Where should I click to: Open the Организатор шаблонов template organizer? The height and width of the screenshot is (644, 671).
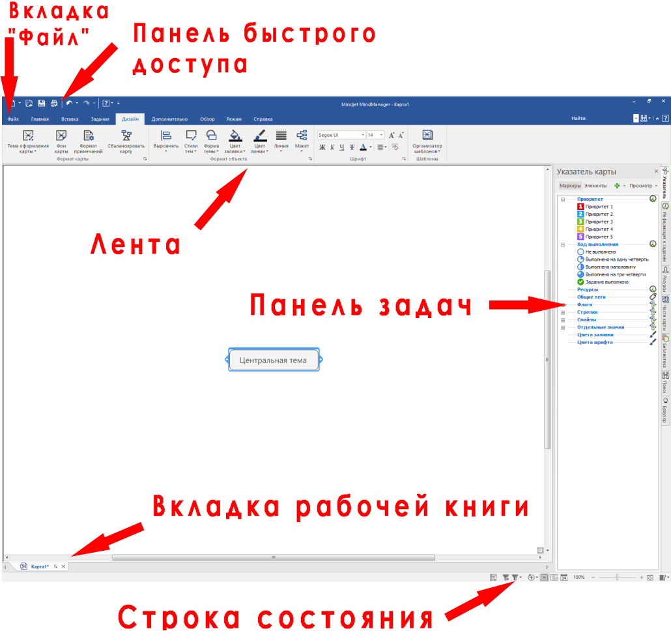pyautogui.click(x=427, y=136)
